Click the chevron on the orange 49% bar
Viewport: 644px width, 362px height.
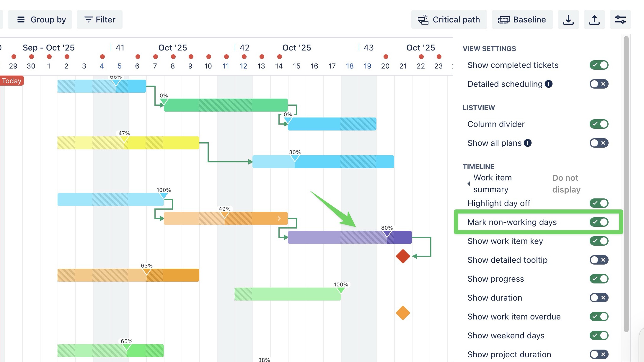(x=279, y=218)
